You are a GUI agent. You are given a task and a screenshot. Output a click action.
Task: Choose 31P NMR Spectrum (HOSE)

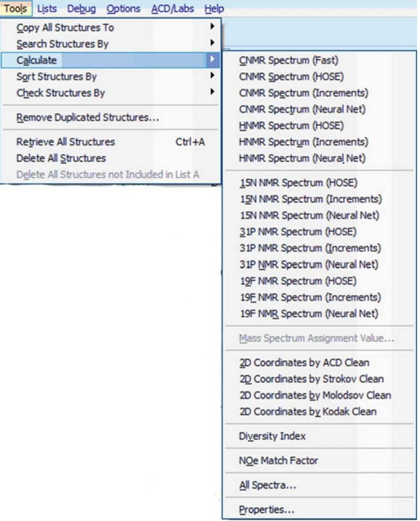pos(319,232)
